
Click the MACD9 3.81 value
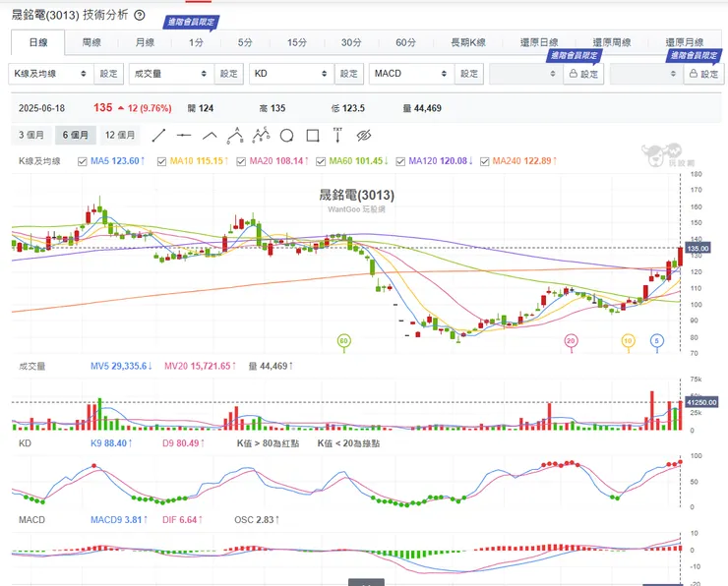[x=119, y=520]
